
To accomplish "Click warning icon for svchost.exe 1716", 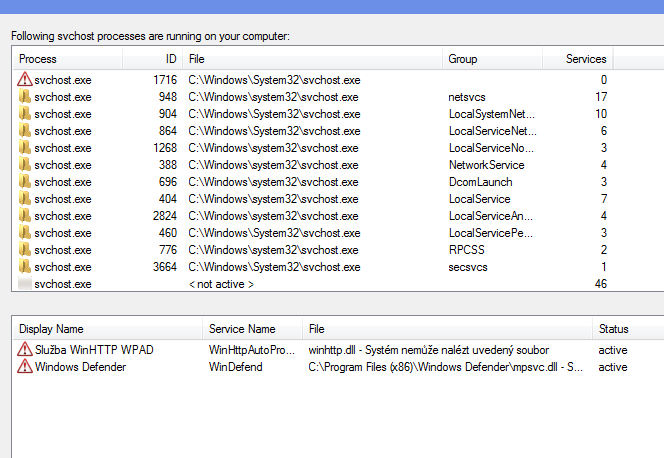I will tap(24, 80).
